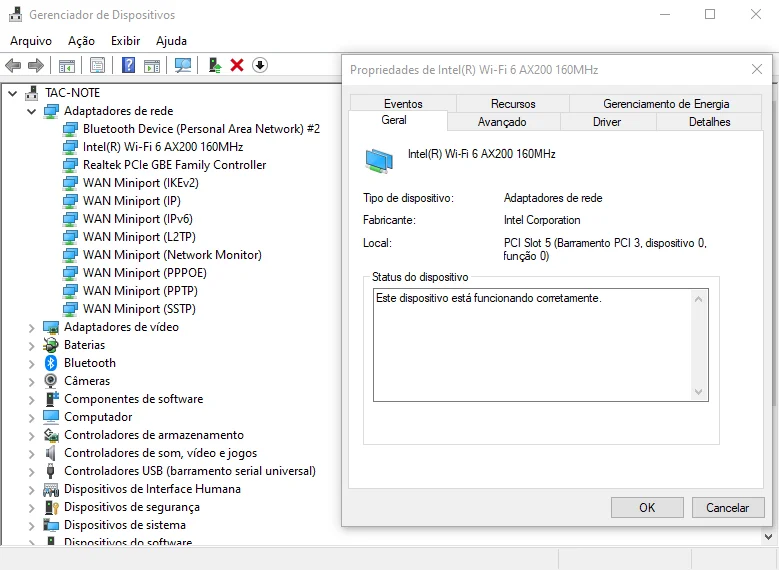
Task: Click the red X uninstall device icon
Action: [x=237, y=65]
